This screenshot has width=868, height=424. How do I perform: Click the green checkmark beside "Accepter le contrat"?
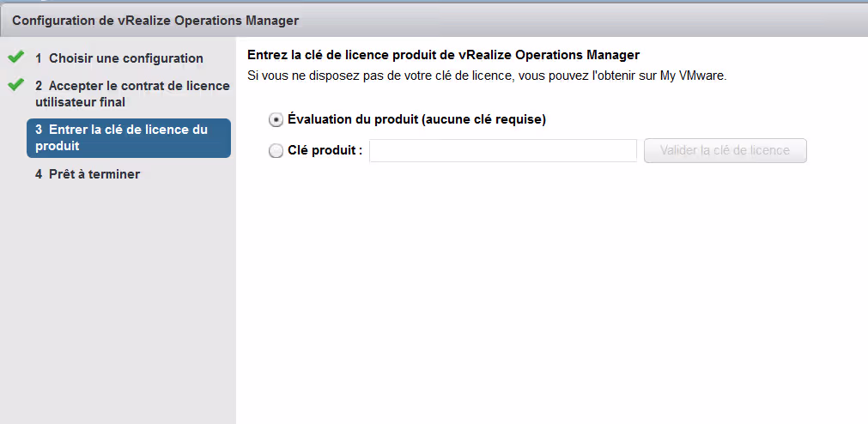click(15, 85)
